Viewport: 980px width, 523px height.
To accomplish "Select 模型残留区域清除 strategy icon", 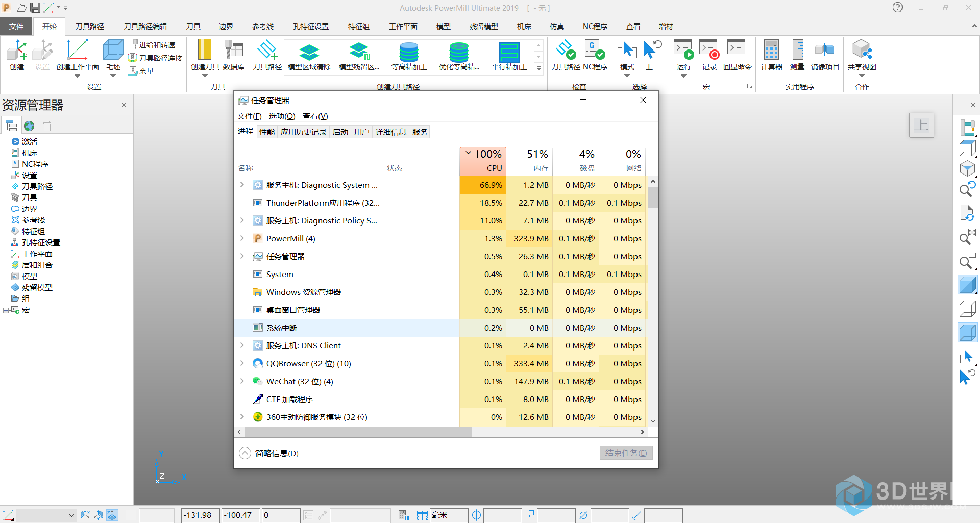I will point(359,56).
